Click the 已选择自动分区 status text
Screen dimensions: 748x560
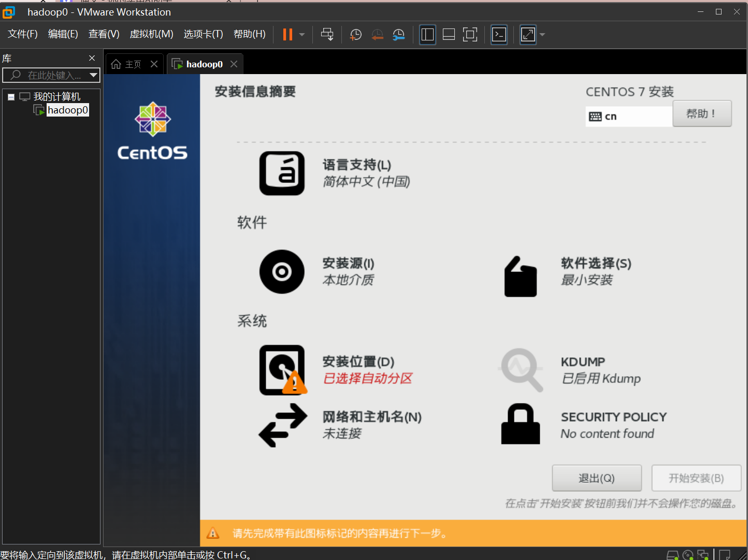coord(368,379)
